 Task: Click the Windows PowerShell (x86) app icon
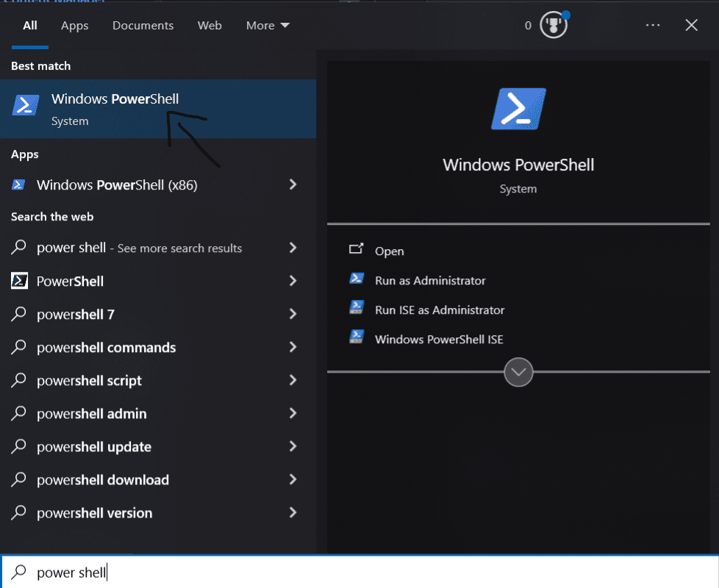(x=18, y=184)
